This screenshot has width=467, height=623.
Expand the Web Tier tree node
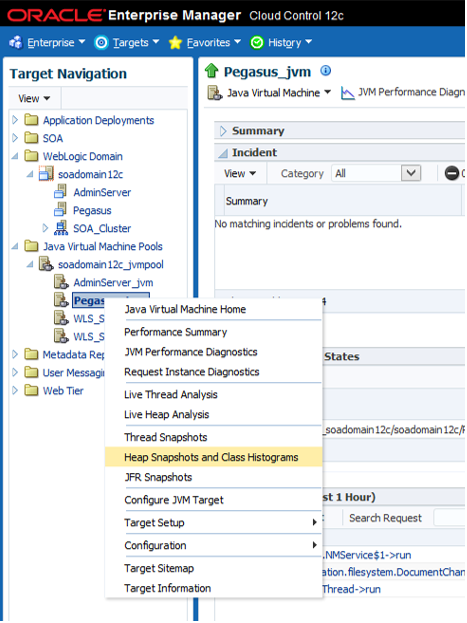click(15, 390)
